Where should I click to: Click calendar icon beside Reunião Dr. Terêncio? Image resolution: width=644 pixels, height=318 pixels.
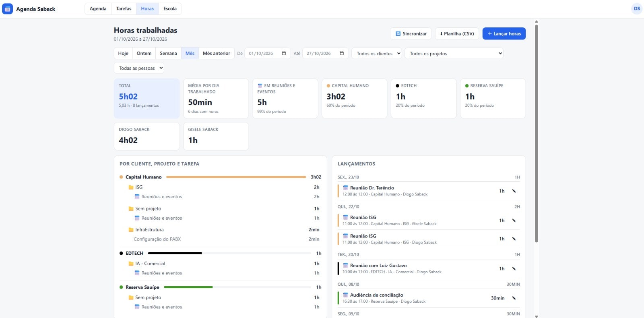(345, 188)
